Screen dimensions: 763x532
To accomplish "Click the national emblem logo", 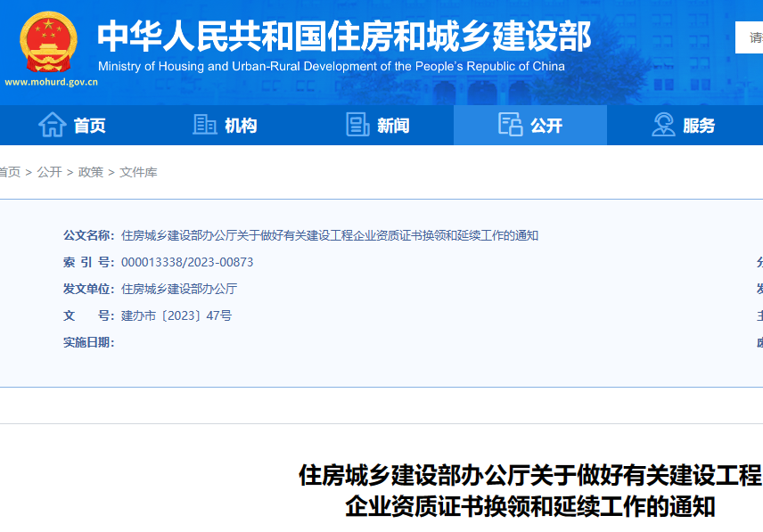I will (49, 42).
